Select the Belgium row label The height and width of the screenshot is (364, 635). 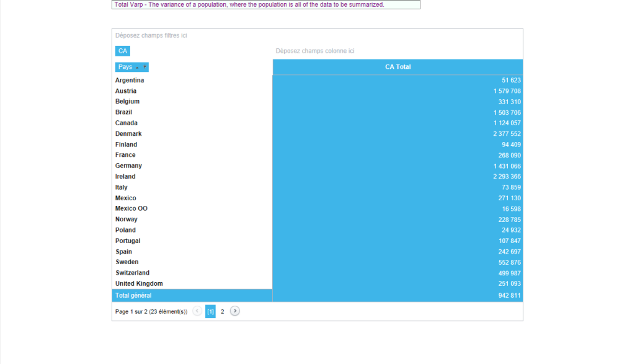pyautogui.click(x=128, y=101)
